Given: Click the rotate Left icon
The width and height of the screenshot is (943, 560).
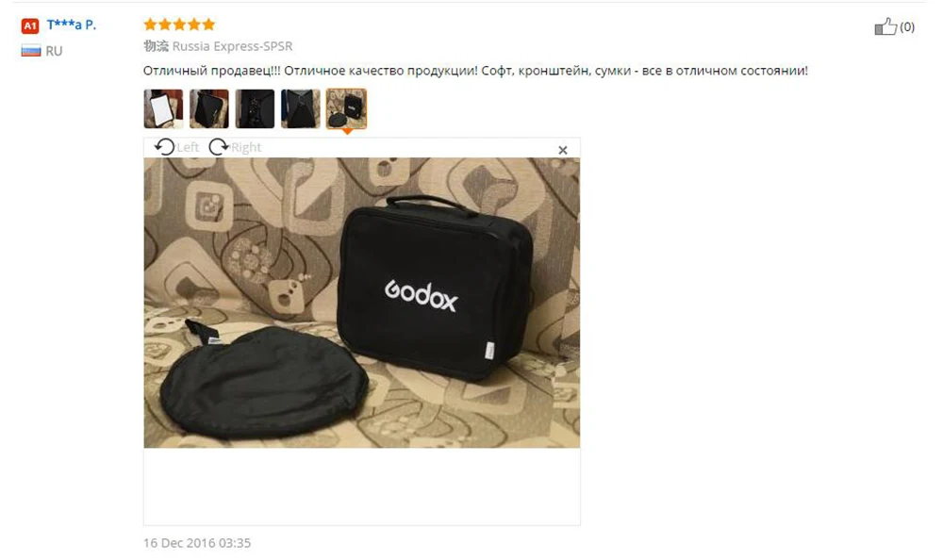Looking at the screenshot, I should (x=164, y=147).
